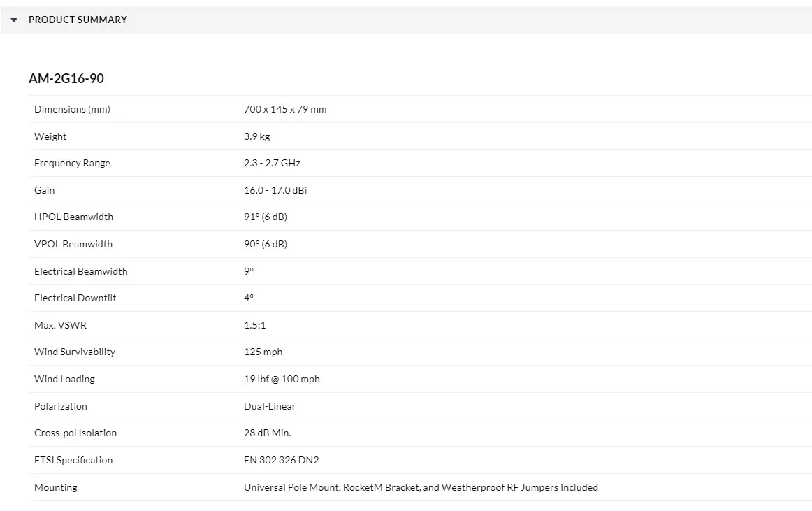
Task: Select the Max. VSWR 1.5:1 value
Action: (x=254, y=325)
